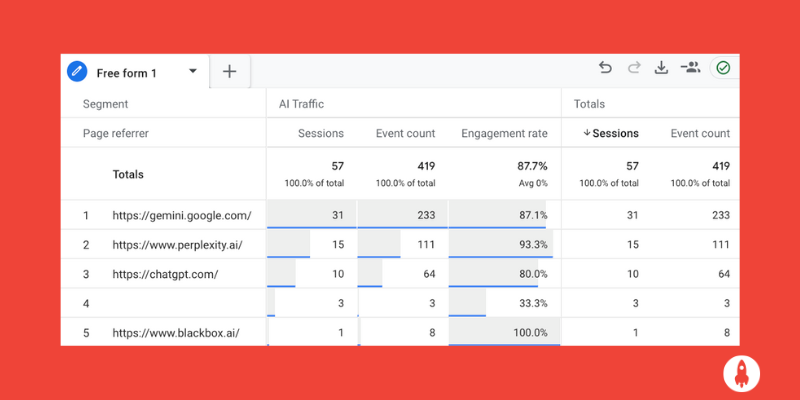Click the 87.7% engagement rate total
Screen dimensions: 800x400
tap(533, 166)
